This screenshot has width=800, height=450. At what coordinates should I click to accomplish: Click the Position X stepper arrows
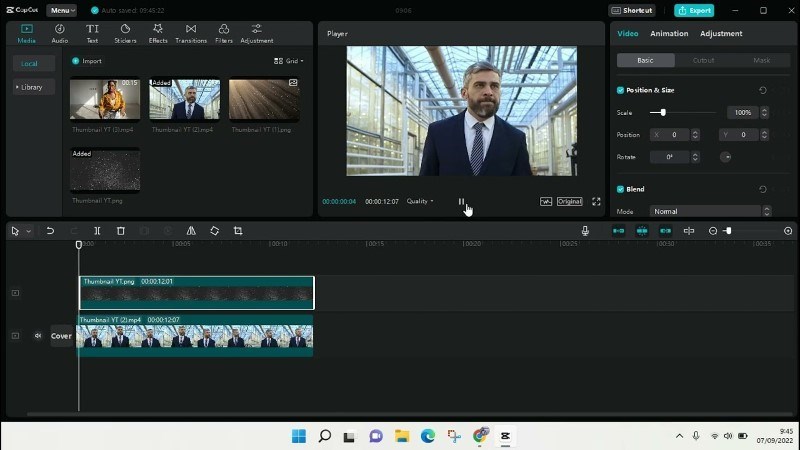point(695,135)
